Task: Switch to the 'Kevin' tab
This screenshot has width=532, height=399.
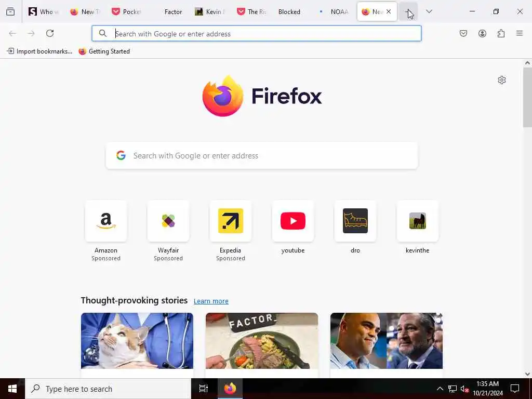Action: tap(209, 11)
